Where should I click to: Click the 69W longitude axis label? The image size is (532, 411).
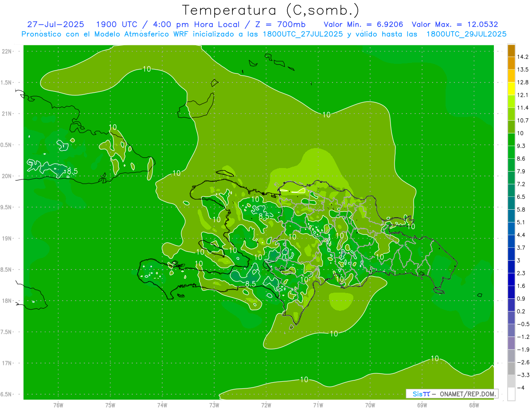click(422, 405)
